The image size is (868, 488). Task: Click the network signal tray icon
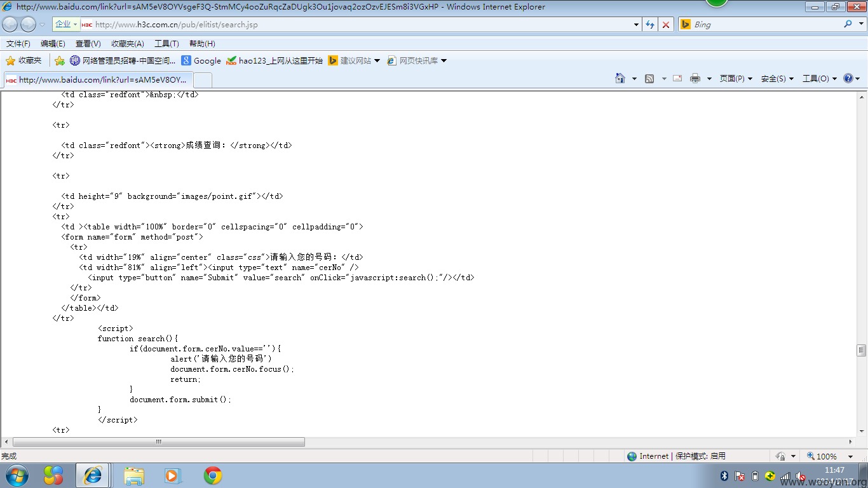coord(785,476)
